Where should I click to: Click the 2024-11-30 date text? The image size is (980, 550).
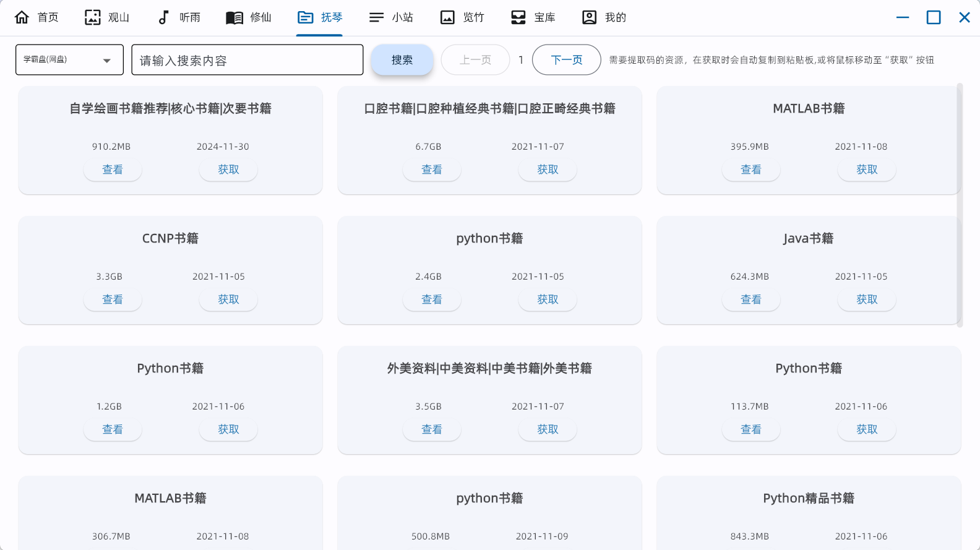coord(223,147)
